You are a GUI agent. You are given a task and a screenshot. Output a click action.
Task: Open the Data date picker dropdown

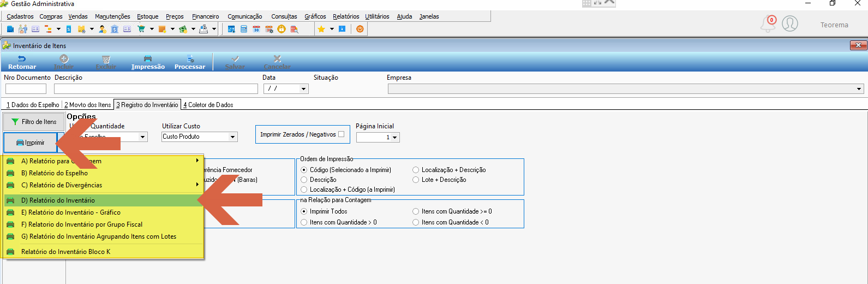tap(304, 88)
